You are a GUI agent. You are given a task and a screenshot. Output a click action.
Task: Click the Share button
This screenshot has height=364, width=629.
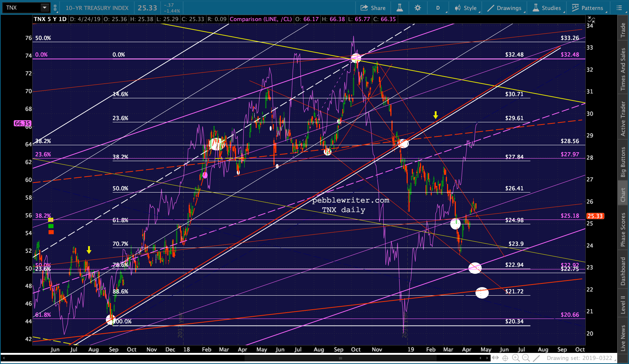(373, 8)
